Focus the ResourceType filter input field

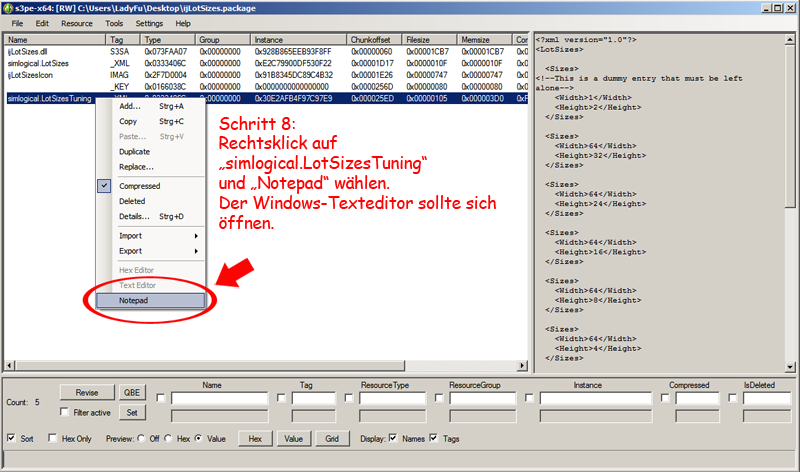click(x=392, y=398)
